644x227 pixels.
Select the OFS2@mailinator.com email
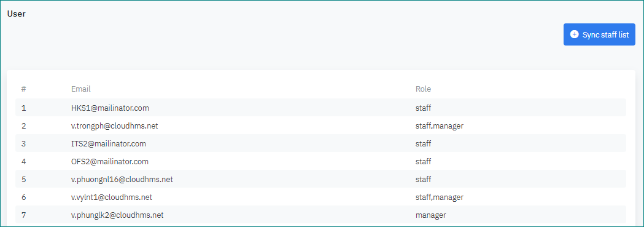click(110, 162)
